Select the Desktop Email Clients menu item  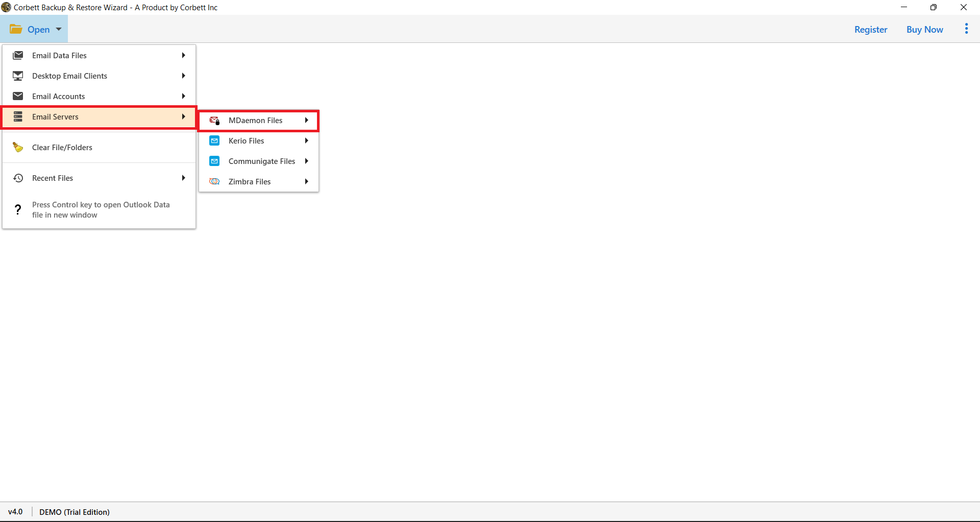point(99,76)
